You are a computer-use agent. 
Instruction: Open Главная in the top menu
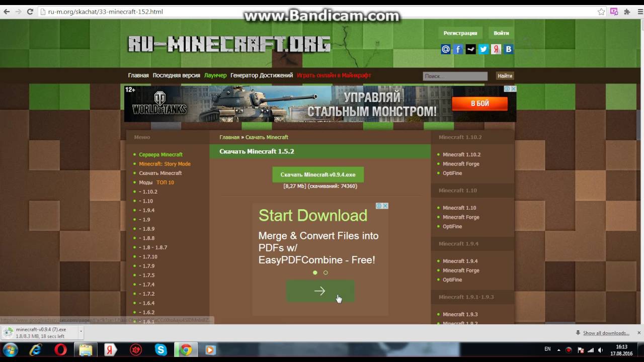pos(138,75)
